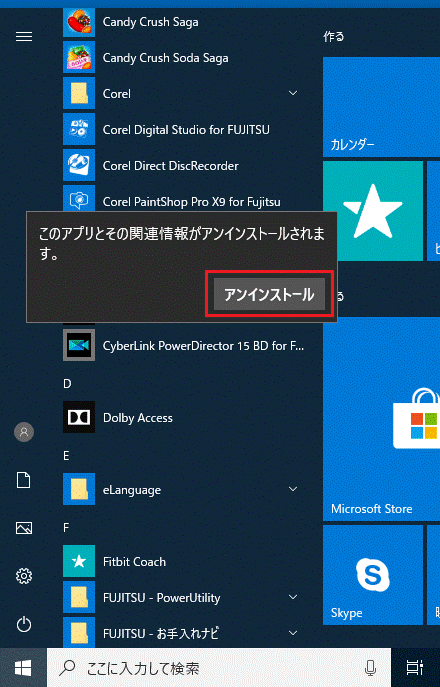Click the Corel Direct DiscRecorder icon
The height and width of the screenshot is (687, 440).
tap(79, 165)
